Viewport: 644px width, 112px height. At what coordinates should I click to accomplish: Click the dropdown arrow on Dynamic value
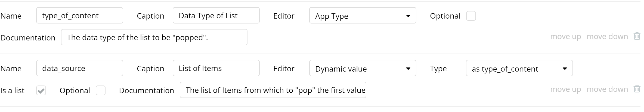(x=408, y=69)
